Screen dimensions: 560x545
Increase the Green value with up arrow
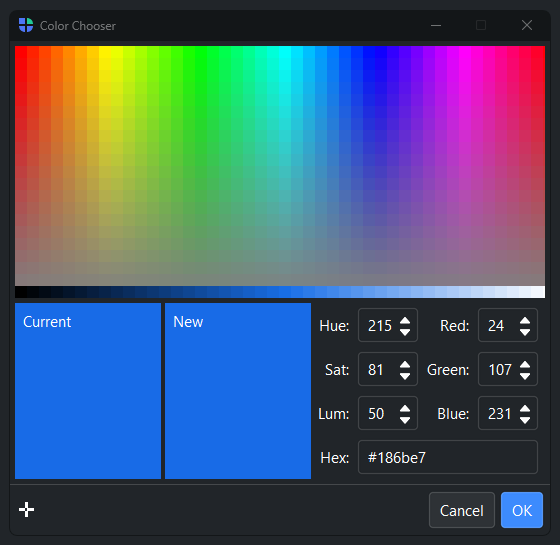[525, 364]
